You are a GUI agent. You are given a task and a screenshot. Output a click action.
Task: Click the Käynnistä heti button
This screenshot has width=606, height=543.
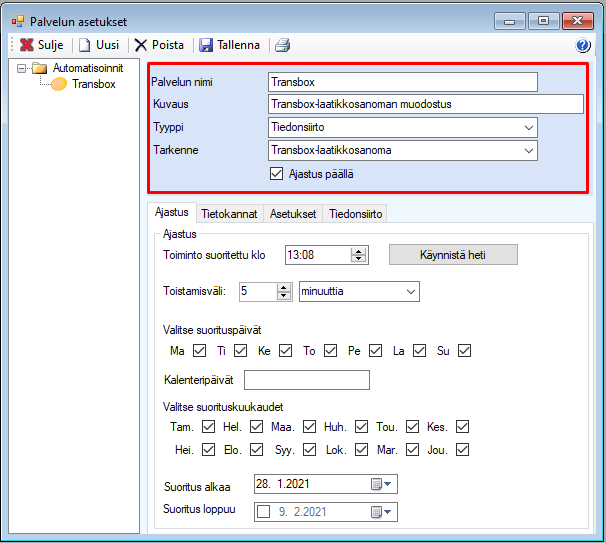[453, 255]
